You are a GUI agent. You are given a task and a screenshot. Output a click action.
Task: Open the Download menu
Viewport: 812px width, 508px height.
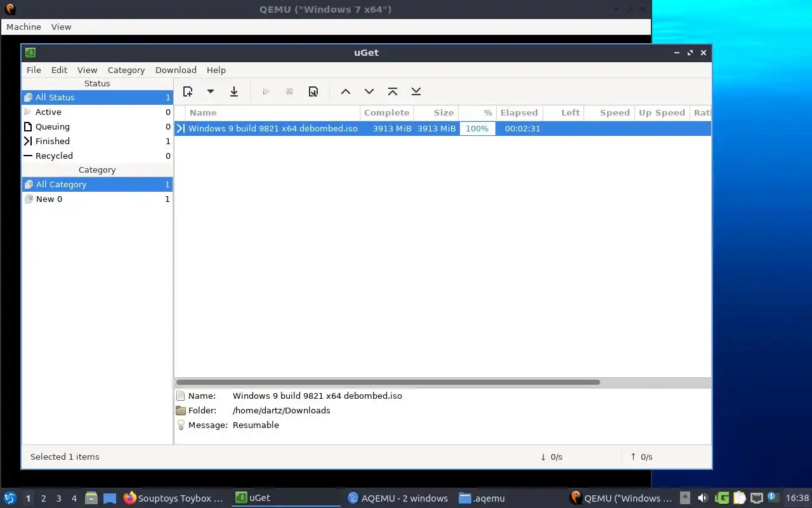point(176,70)
